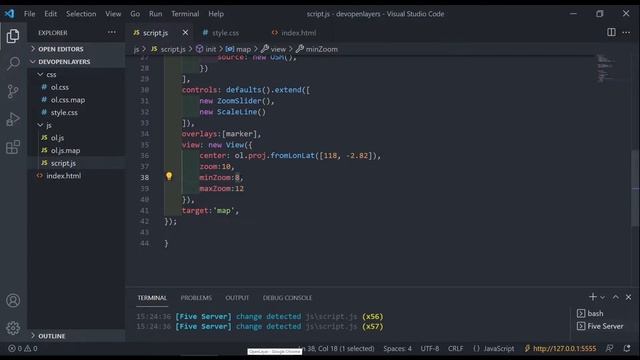
Task: Open the terminal launch profile dropdown
Action: [602, 297]
